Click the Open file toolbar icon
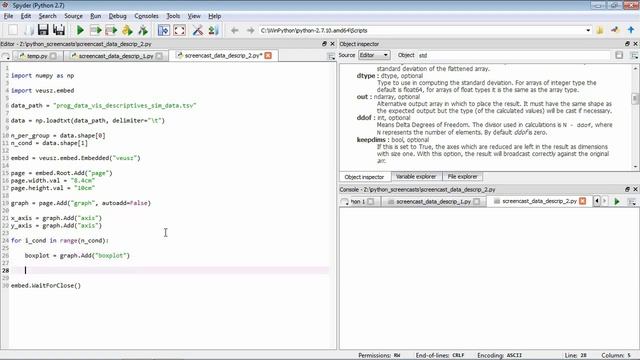The height and width of the screenshot is (360, 640). (x=28, y=30)
